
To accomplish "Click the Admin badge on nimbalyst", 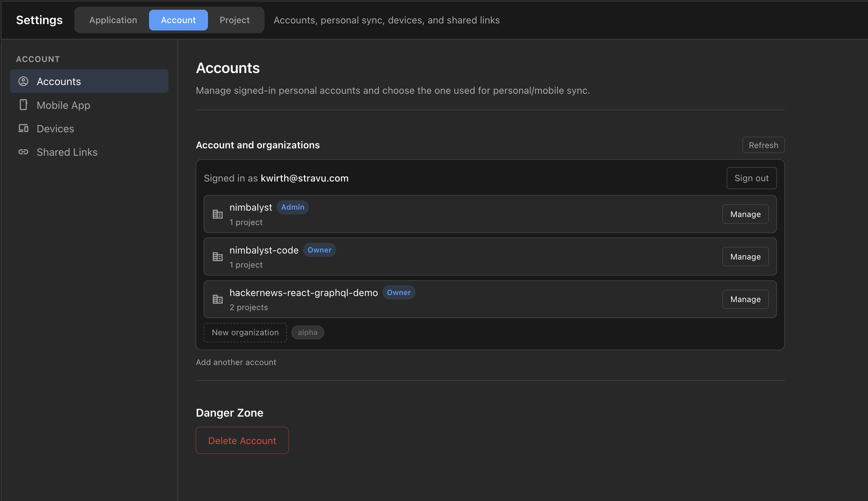I will pos(292,207).
